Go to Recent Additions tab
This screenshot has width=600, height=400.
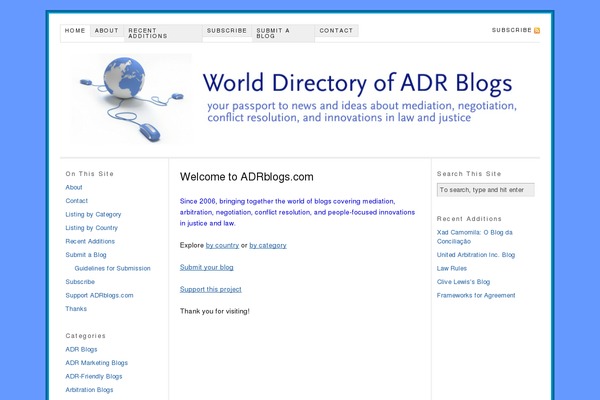(163, 33)
